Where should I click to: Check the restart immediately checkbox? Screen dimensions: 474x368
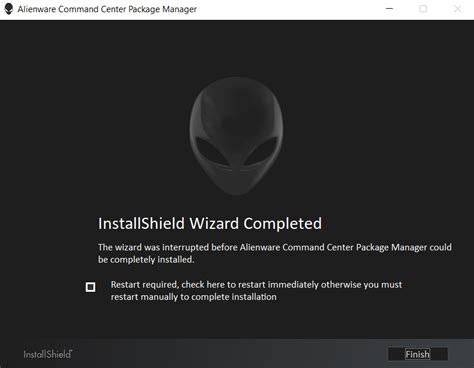(x=90, y=287)
